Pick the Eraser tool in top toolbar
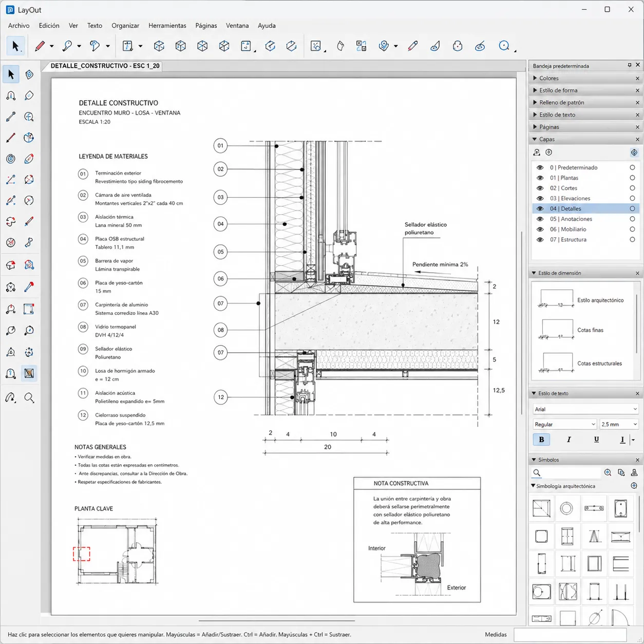 click(340, 46)
